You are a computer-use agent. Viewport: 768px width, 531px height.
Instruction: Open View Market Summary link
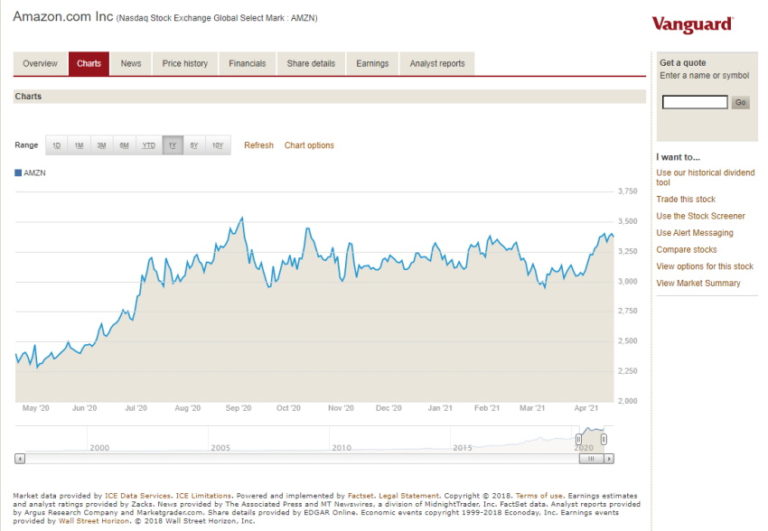point(698,283)
